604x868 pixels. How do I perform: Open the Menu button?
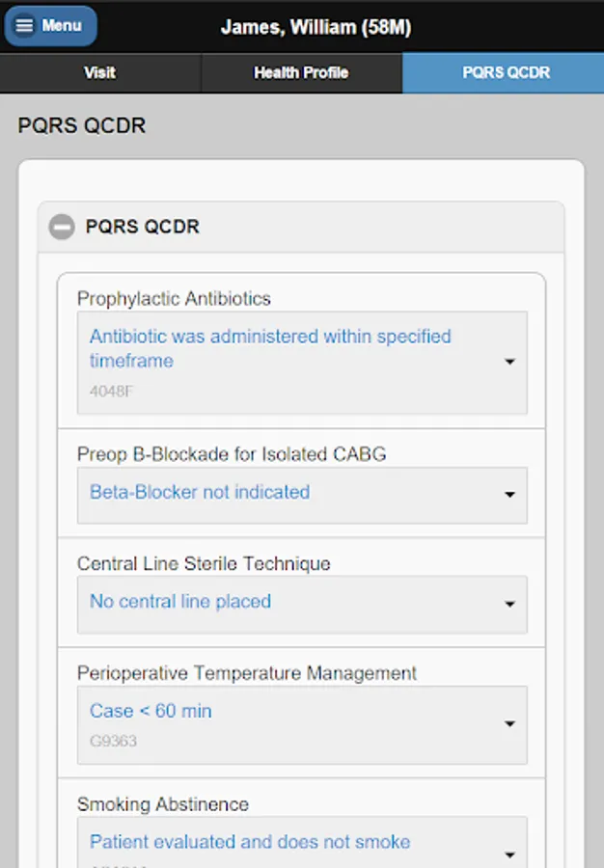(x=51, y=26)
